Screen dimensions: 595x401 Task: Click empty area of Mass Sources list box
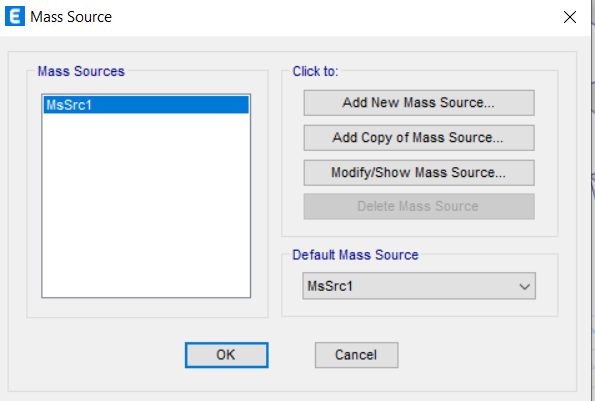[146, 205]
